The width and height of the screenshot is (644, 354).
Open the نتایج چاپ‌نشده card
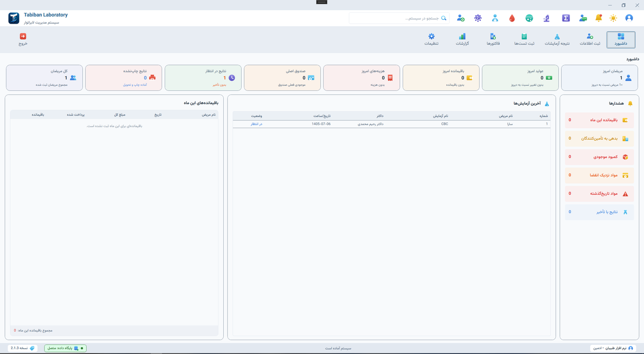click(x=123, y=78)
